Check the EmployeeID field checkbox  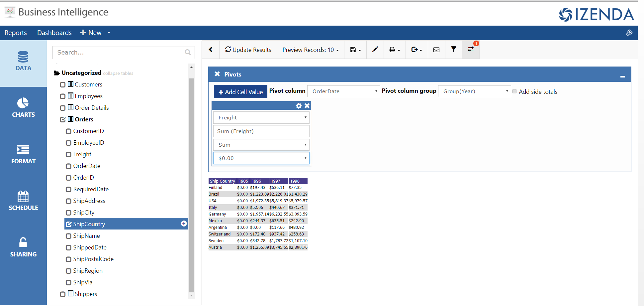coord(68,143)
